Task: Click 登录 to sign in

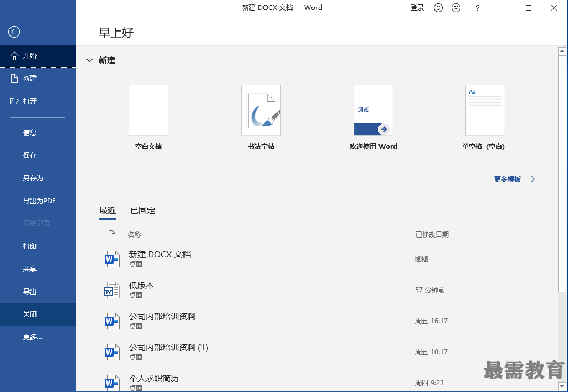Action: coord(417,8)
